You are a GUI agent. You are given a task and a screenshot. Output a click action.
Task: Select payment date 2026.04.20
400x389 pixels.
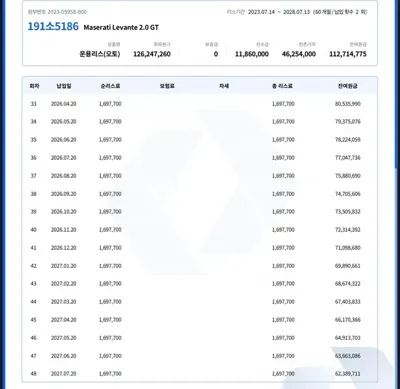coord(64,104)
